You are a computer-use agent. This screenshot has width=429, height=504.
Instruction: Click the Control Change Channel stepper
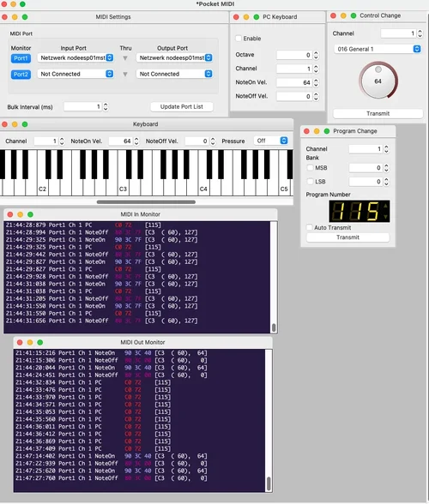pyautogui.click(x=420, y=33)
